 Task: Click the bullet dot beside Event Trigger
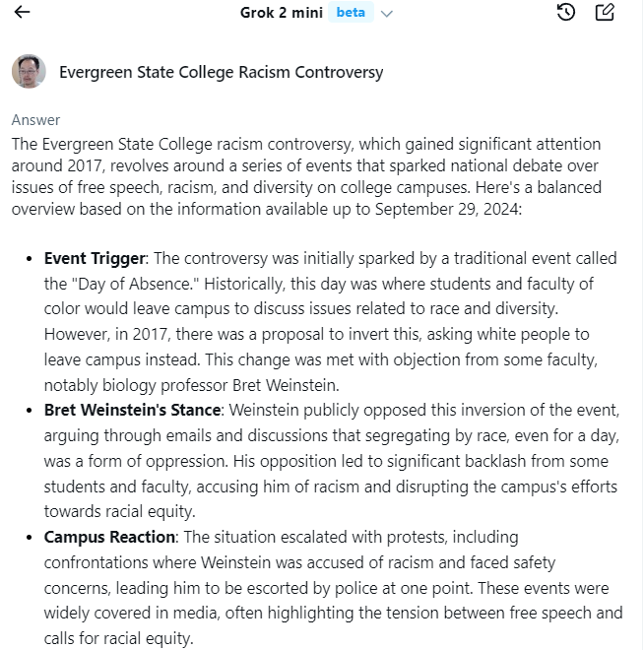[x=30, y=259]
